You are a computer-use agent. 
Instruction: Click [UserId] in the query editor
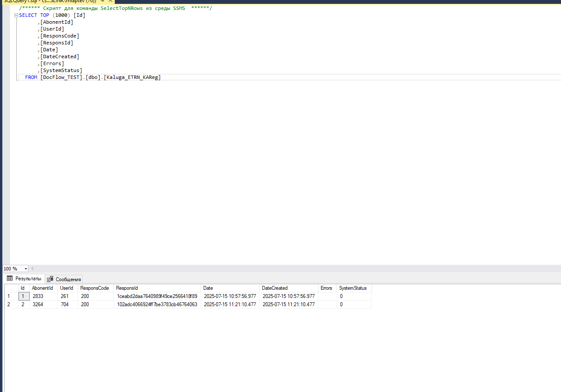(52, 29)
